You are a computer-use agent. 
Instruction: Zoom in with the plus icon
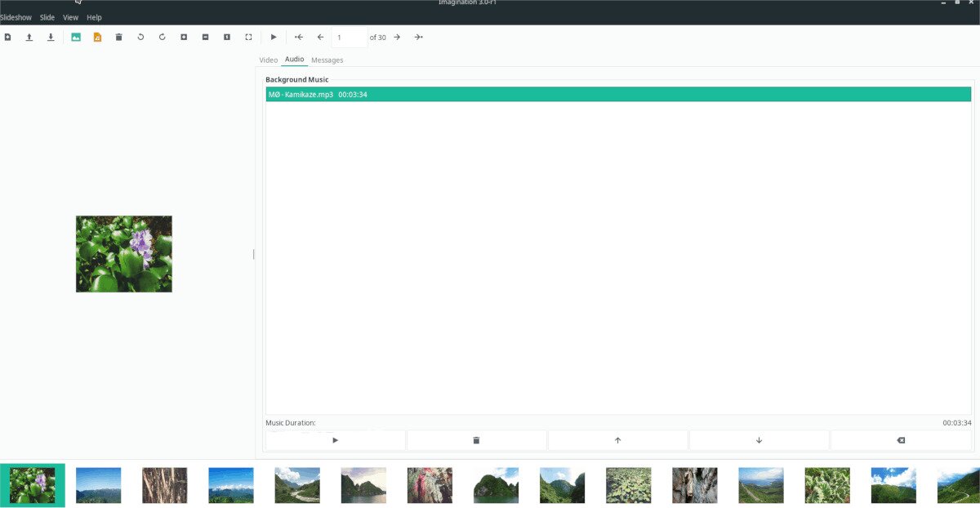[x=184, y=37]
